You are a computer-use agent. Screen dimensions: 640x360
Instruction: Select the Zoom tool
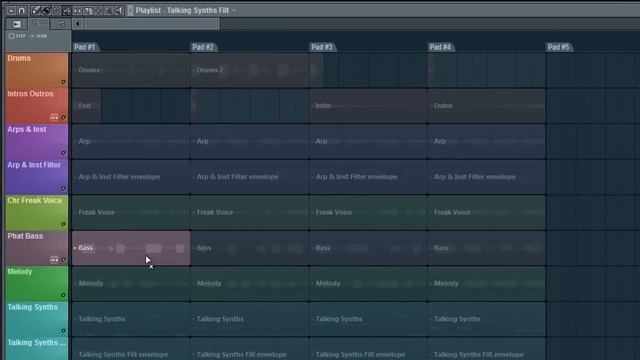point(108,11)
